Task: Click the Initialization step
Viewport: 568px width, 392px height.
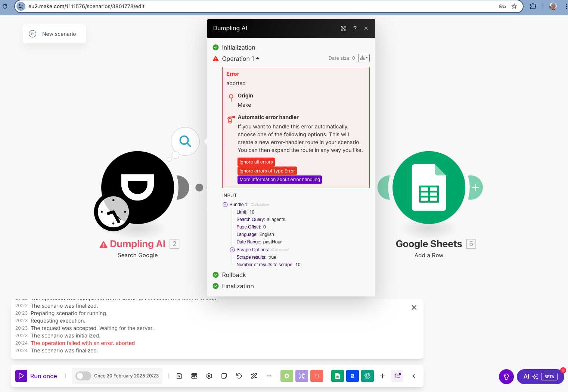Action: (238, 47)
